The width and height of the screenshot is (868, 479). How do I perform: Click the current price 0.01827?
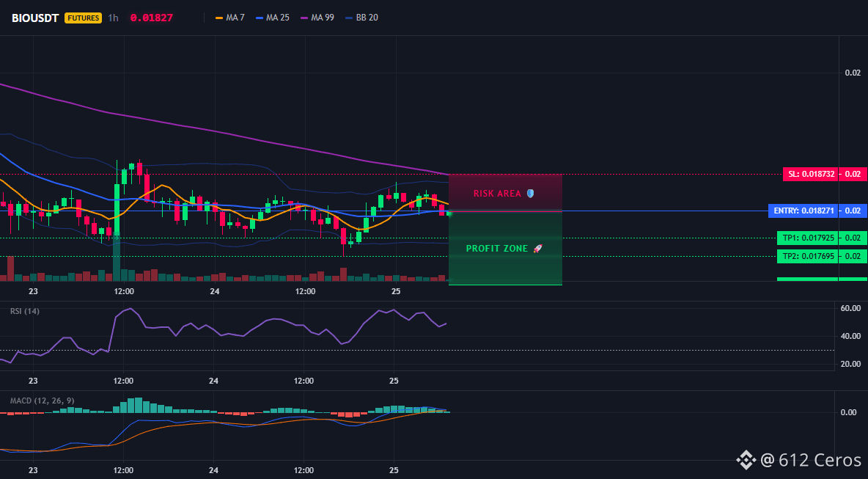click(152, 18)
